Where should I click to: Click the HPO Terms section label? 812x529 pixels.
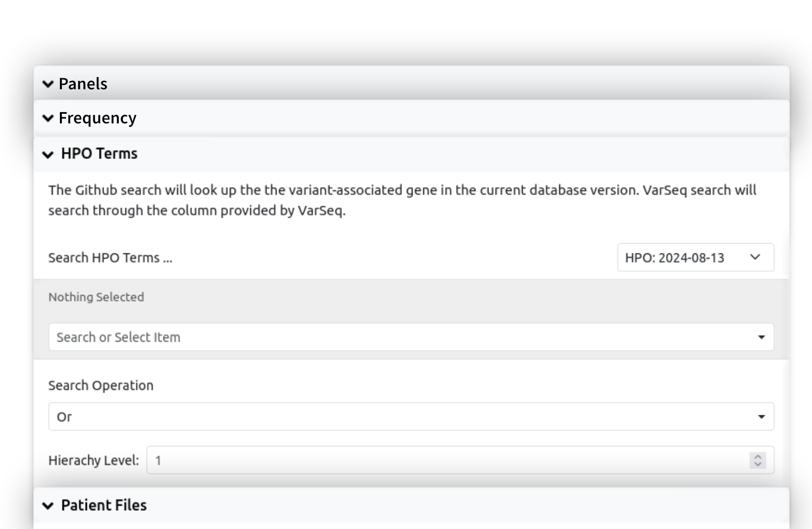[99, 154]
